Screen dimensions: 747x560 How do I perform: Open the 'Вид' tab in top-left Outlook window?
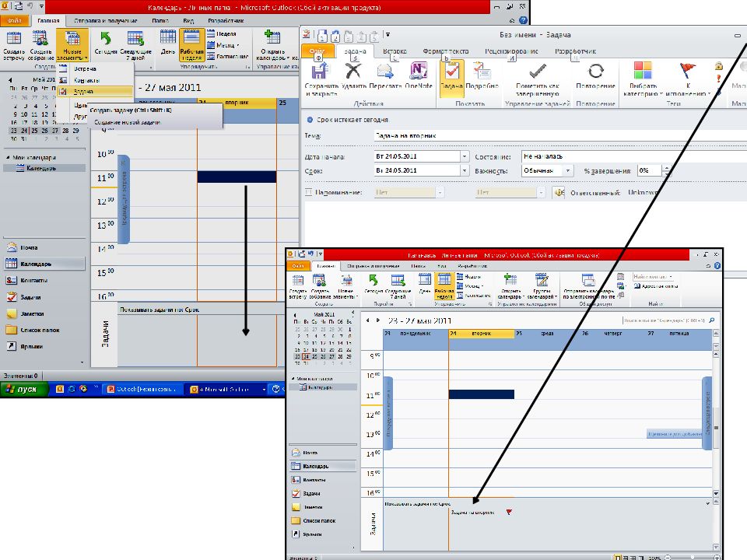pos(188,21)
